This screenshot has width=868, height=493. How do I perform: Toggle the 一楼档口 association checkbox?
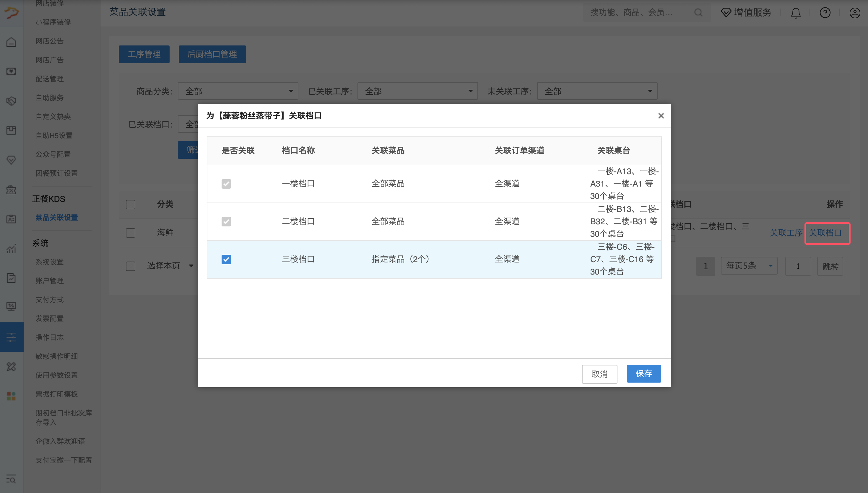[226, 184]
